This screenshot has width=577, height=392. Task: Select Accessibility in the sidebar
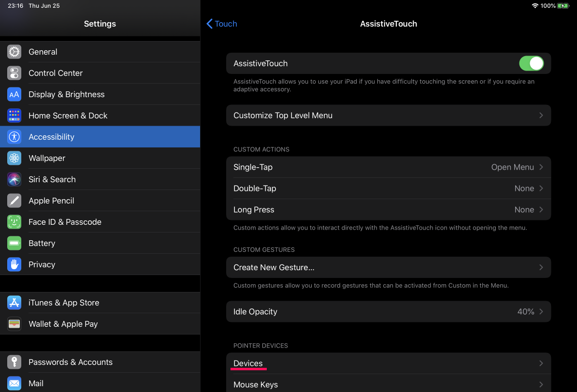pos(100,137)
